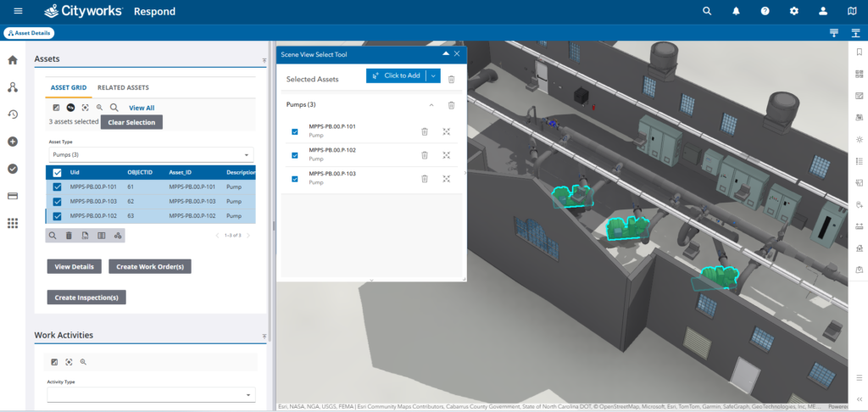The image size is (868, 412).
Task: Open the history icon in left sidebar
Action: point(13,114)
